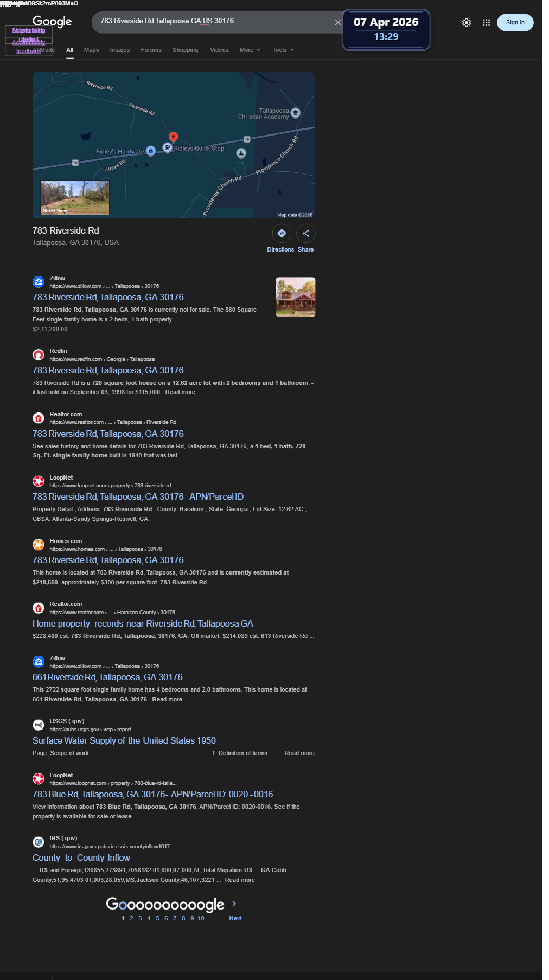Open the Redfin 783 Riverside Rd result
Viewport: 549px width, 980px height.
(108, 370)
